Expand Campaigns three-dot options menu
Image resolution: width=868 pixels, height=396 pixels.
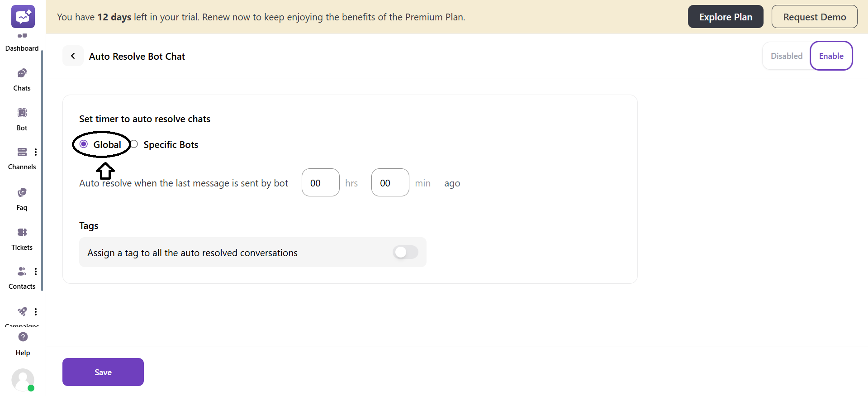(x=36, y=311)
